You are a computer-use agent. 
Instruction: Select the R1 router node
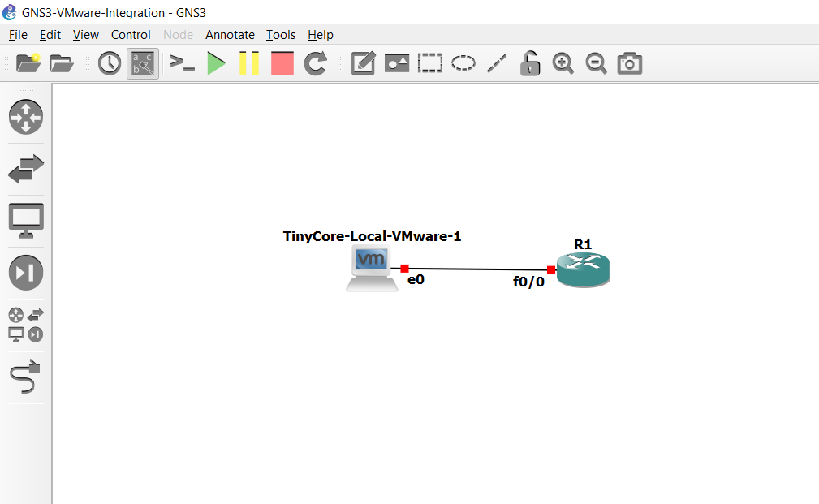(x=583, y=269)
